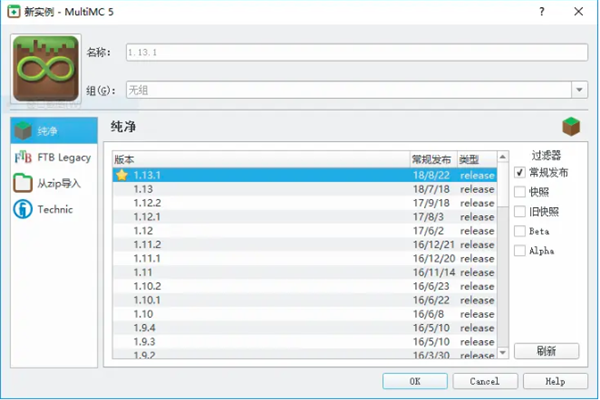Select version 1.10.1 row

[x=305, y=300]
